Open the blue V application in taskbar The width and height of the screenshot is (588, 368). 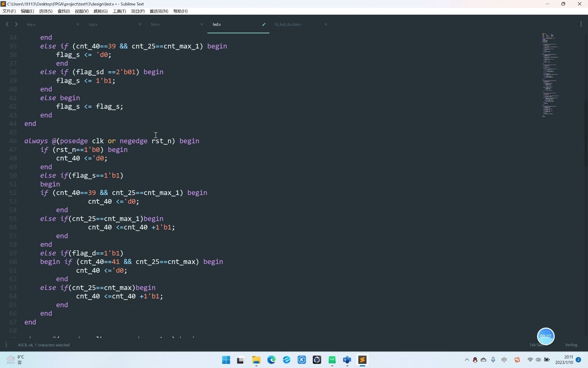(347, 360)
